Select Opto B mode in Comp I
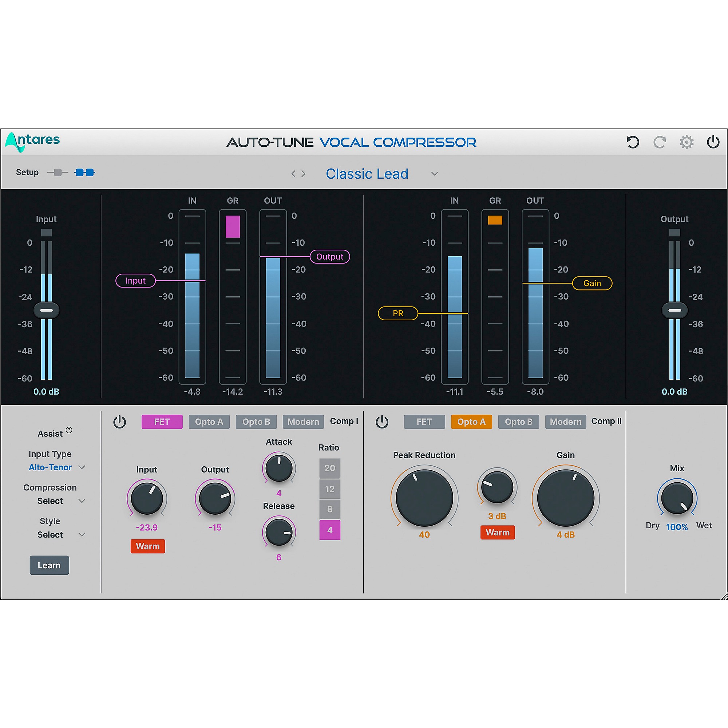The width and height of the screenshot is (728, 728). click(256, 422)
